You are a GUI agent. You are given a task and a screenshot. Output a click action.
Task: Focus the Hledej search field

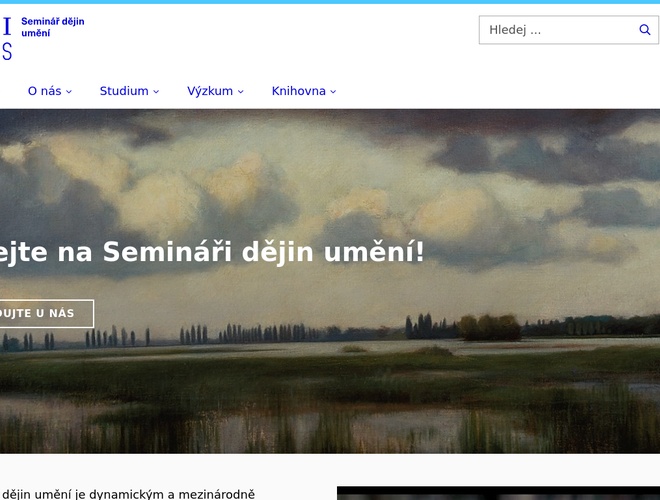(555, 30)
